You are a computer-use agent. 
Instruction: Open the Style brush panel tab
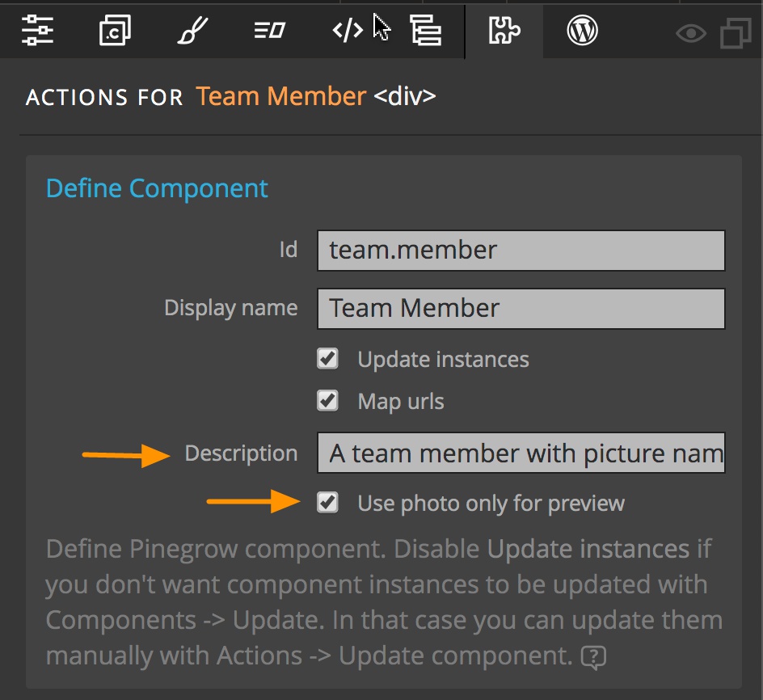(192, 30)
